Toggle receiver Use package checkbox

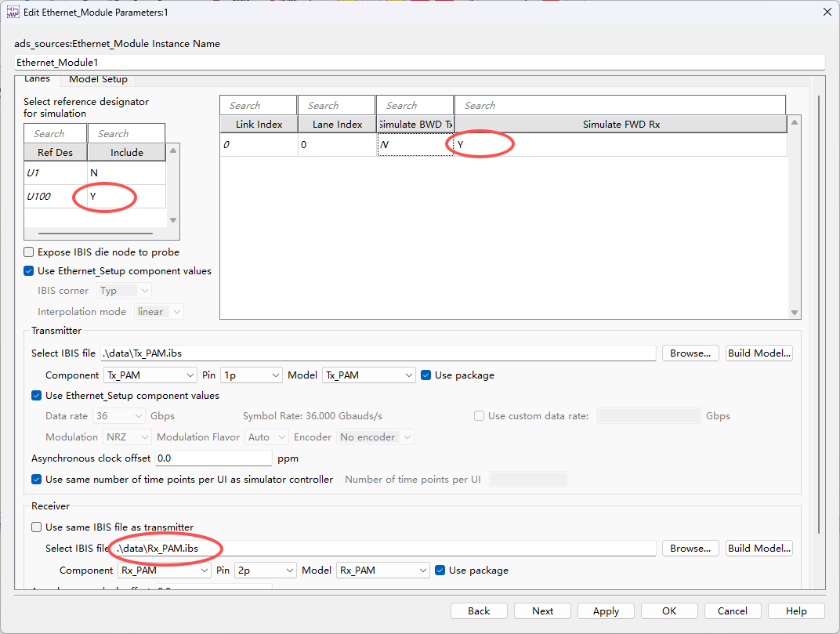[440, 571]
